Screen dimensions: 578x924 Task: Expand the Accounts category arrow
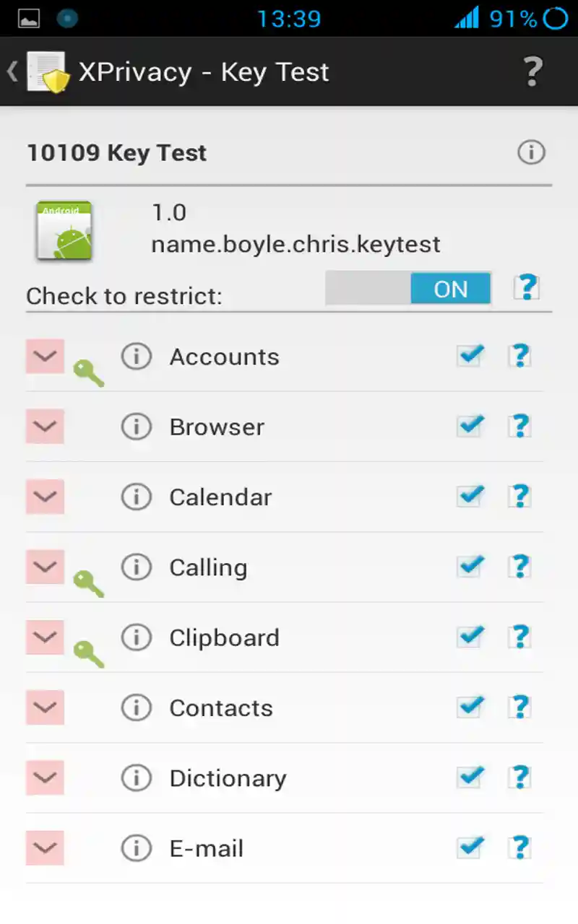coord(45,357)
